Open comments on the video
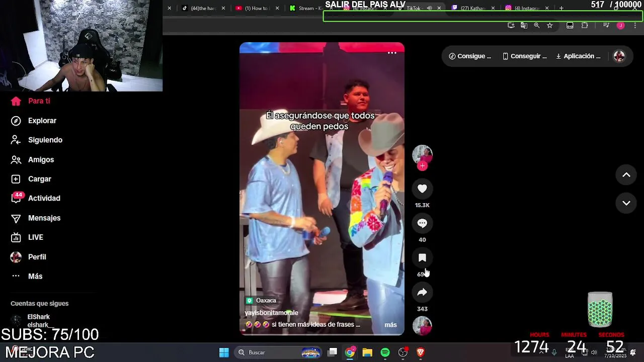644x362 pixels. (x=422, y=223)
